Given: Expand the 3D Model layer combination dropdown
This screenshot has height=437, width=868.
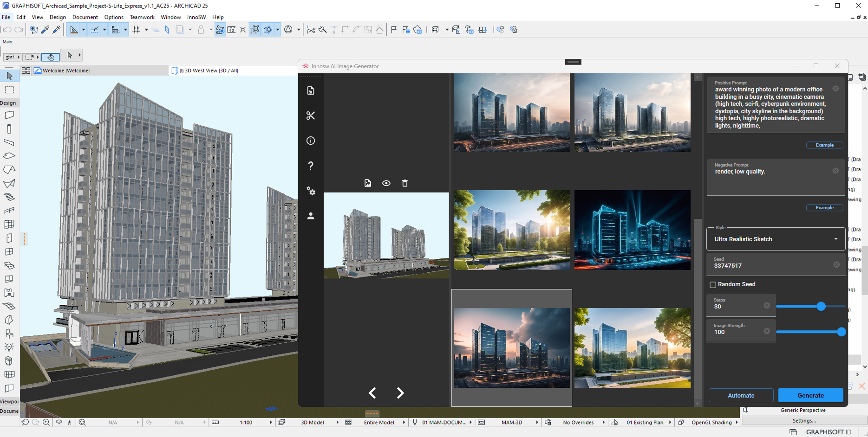Looking at the screenshot, I should pyautogui.click(x=338, y=422).
